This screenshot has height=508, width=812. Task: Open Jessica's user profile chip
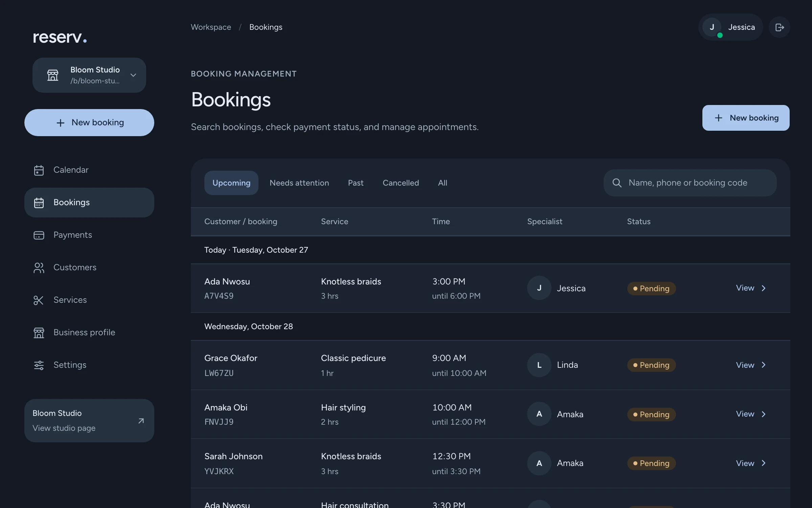click(x=730, y=27)
